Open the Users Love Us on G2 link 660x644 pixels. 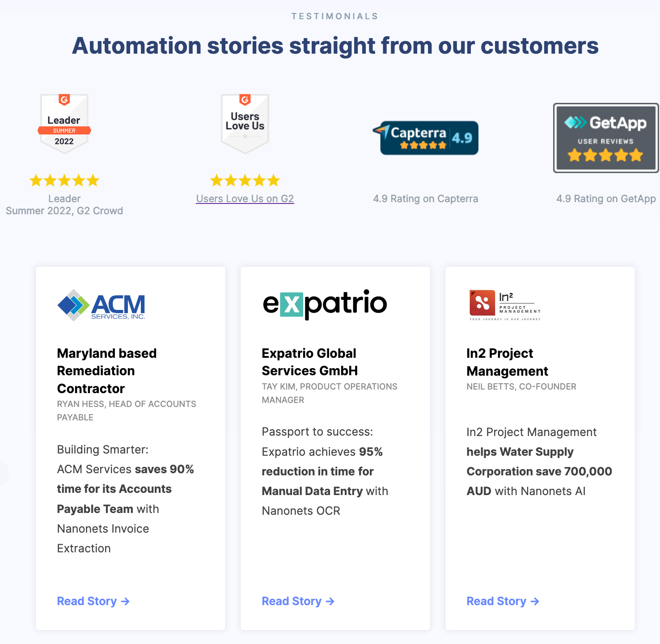pos(245,199)
